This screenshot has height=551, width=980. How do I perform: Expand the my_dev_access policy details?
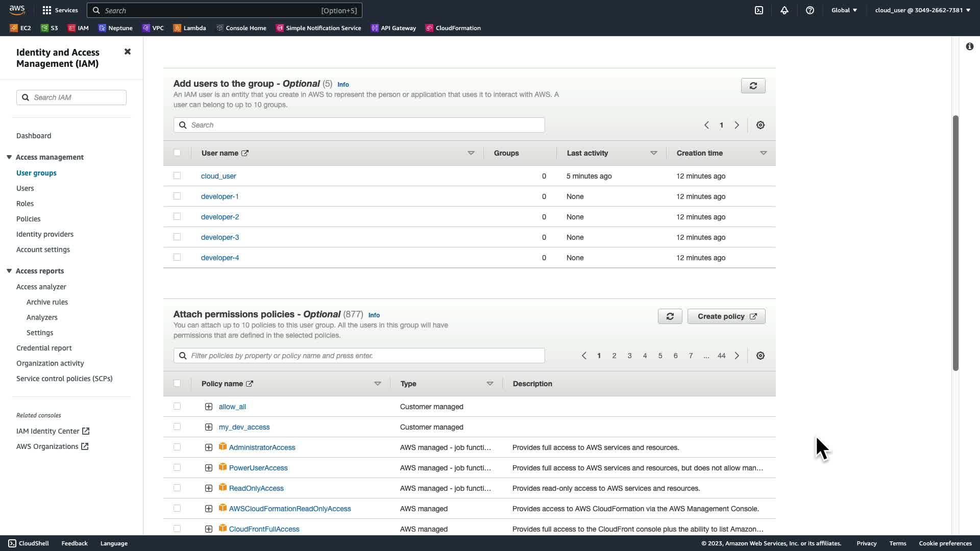click(209, 427)
